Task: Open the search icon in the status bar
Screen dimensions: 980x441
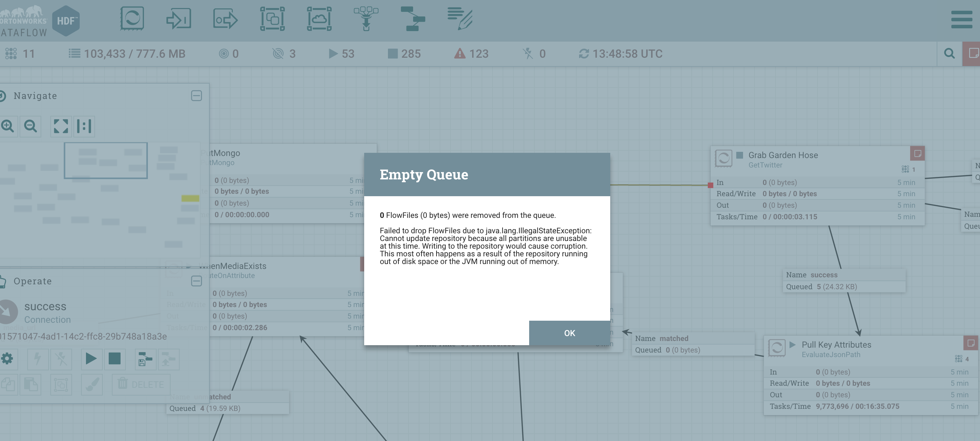Action: click(x=950, y=54)
